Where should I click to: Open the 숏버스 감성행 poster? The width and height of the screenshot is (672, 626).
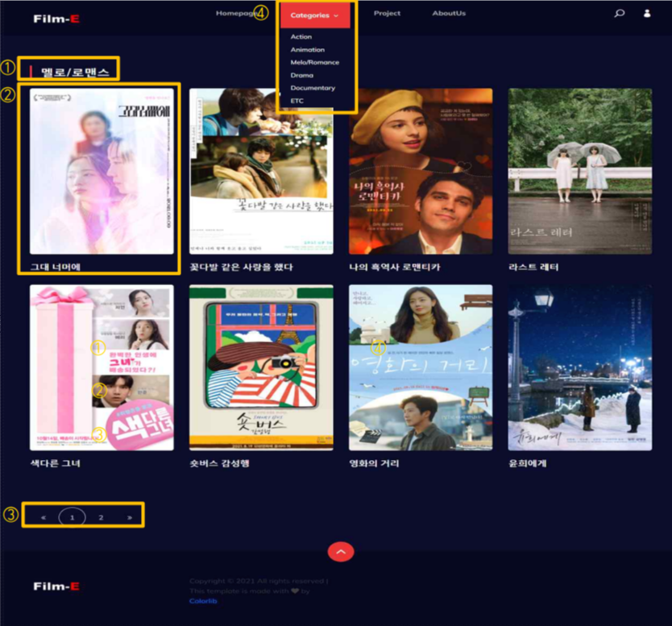coord(261,367)
